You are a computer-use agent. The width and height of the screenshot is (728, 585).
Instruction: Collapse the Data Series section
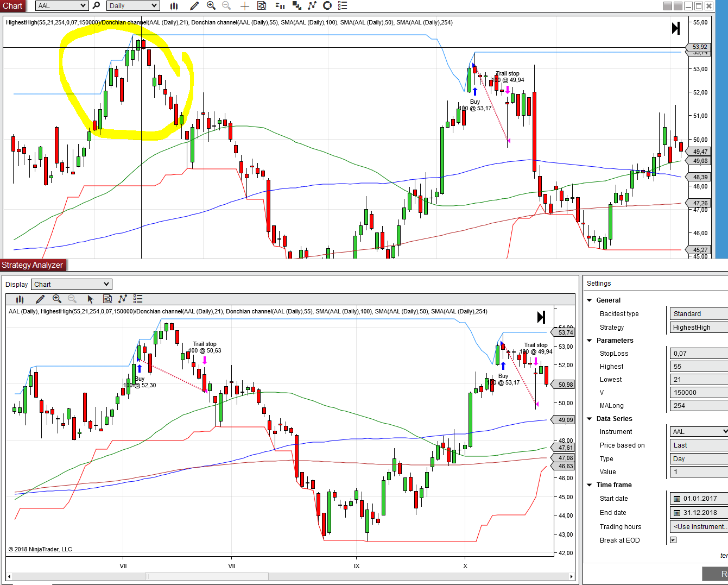coord(590,419)
